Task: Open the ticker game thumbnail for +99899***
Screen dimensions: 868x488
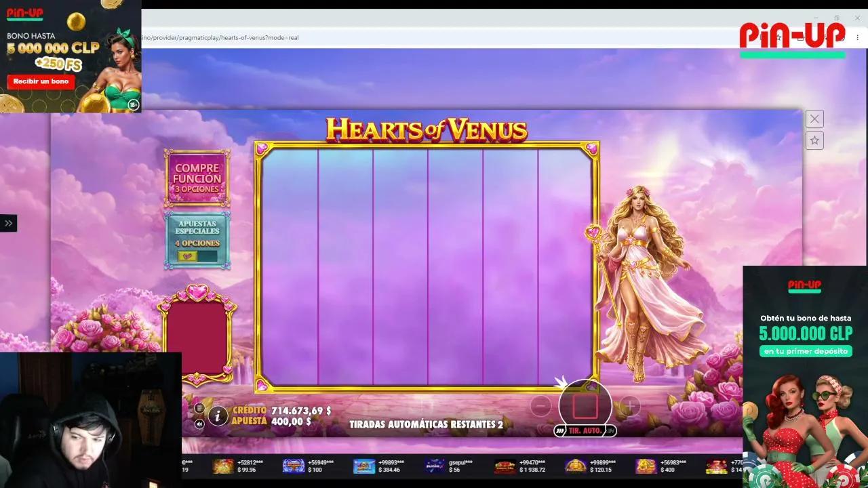Action: (x=576, y=466)
